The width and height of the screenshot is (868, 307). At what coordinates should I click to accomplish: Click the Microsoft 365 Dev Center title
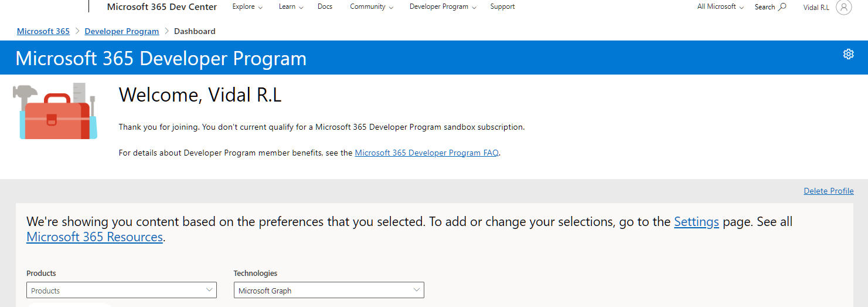click(162, 7)
